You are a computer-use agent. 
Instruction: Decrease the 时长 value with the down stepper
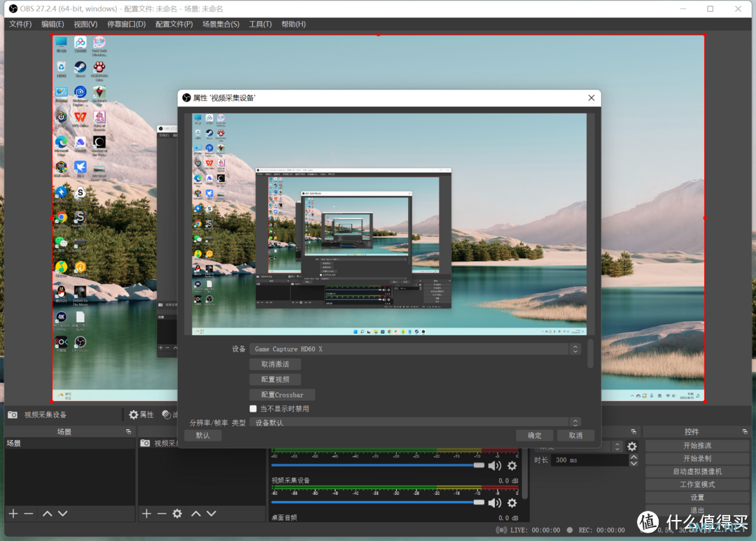[x=633, y=463]
